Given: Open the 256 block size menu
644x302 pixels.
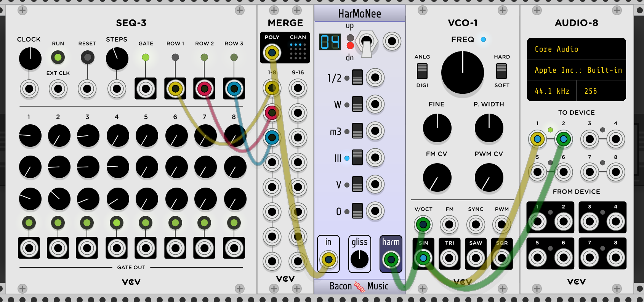Looking at the screenshot, I should point(601,91).
